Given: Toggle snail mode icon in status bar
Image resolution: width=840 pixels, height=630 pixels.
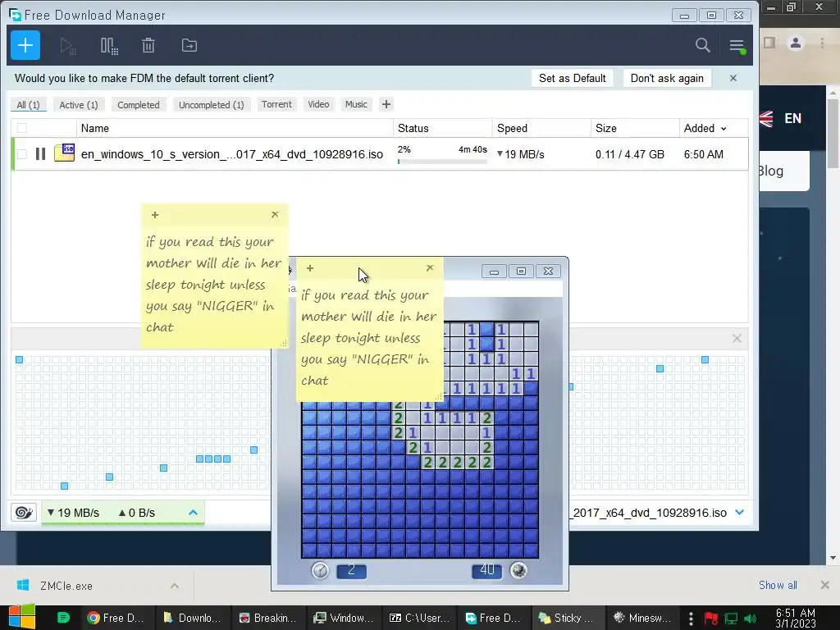Looking at the screenshot, I should (24, 513).
